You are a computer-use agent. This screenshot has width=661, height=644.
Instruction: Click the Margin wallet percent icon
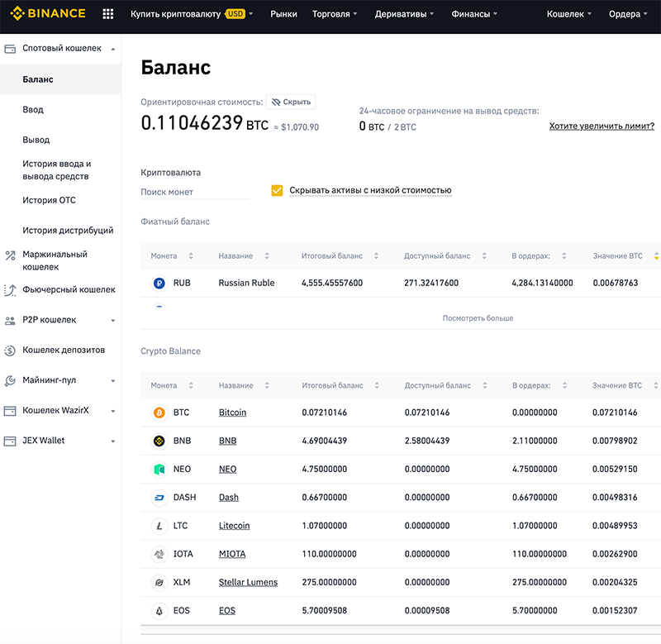pyautogui.click(x=10, y=255)
